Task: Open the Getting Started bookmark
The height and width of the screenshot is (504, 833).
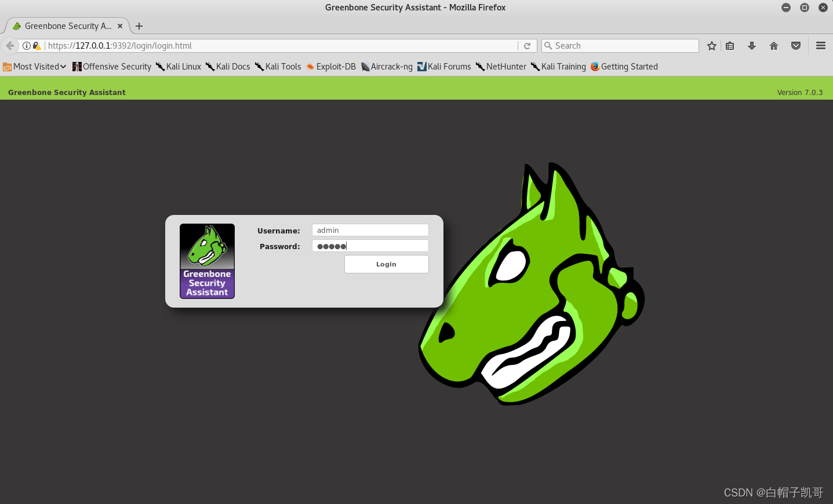Action: coord(624,67)
